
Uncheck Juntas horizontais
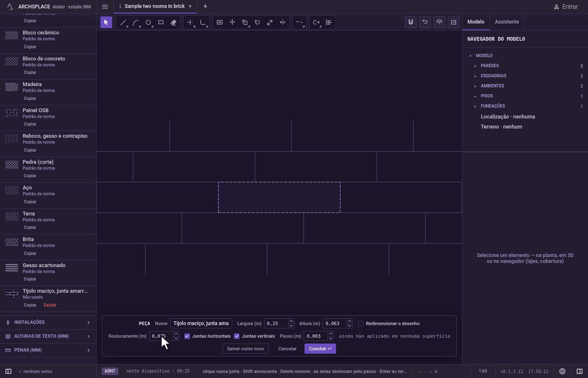pos(187,336)
